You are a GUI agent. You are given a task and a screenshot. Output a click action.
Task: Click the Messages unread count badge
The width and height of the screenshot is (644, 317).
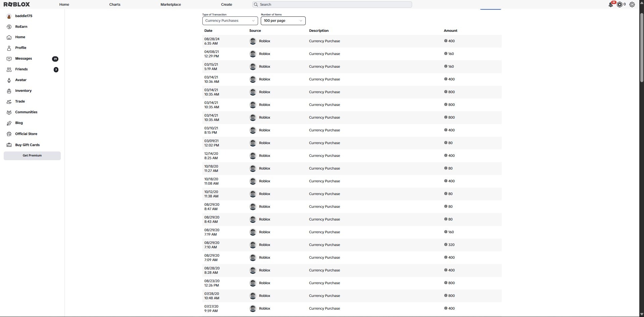[x=55, y=59]
